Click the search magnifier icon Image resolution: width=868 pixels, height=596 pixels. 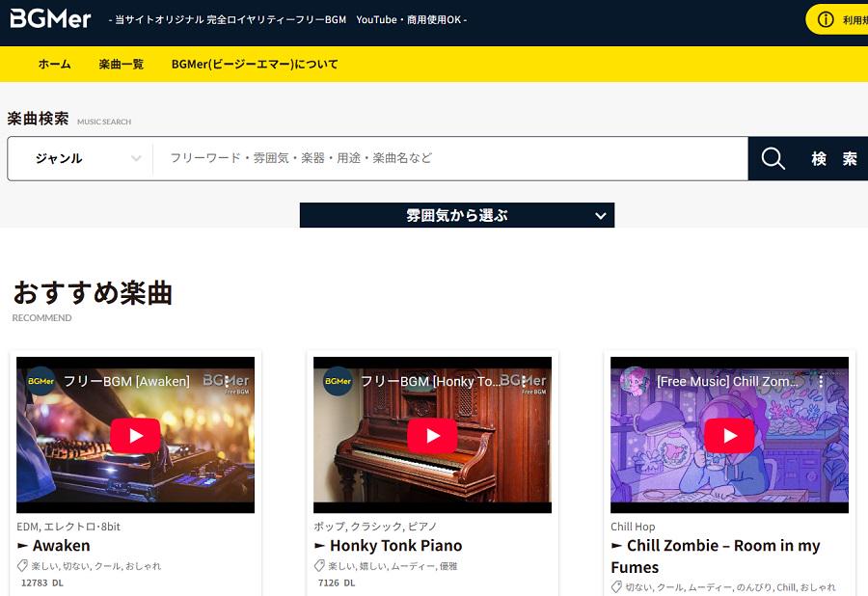pyautogui.click(x=772, y=157)
